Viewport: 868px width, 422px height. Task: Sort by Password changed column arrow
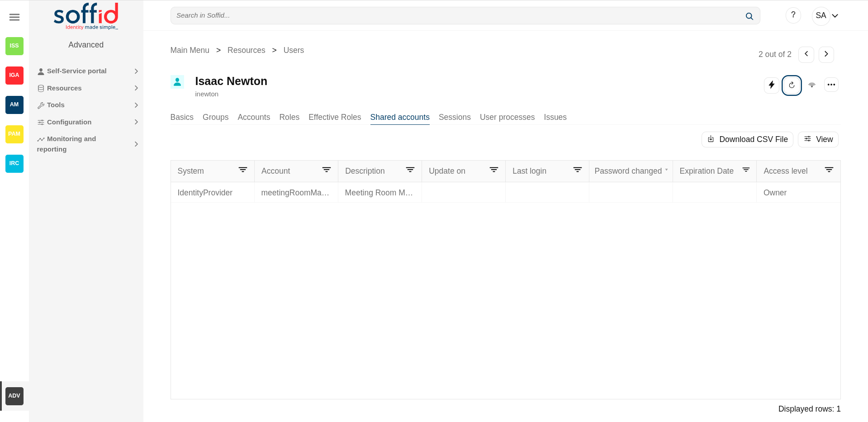pos(666,170)
